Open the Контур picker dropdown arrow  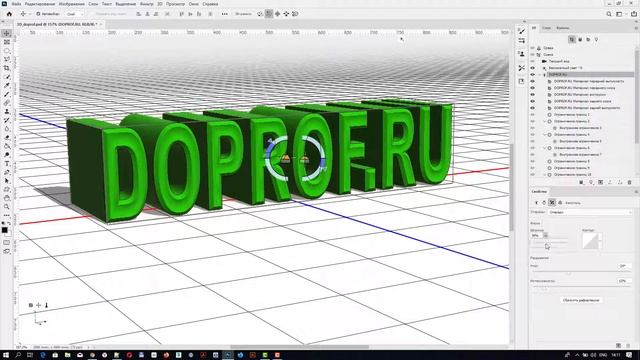coord(600,241)
